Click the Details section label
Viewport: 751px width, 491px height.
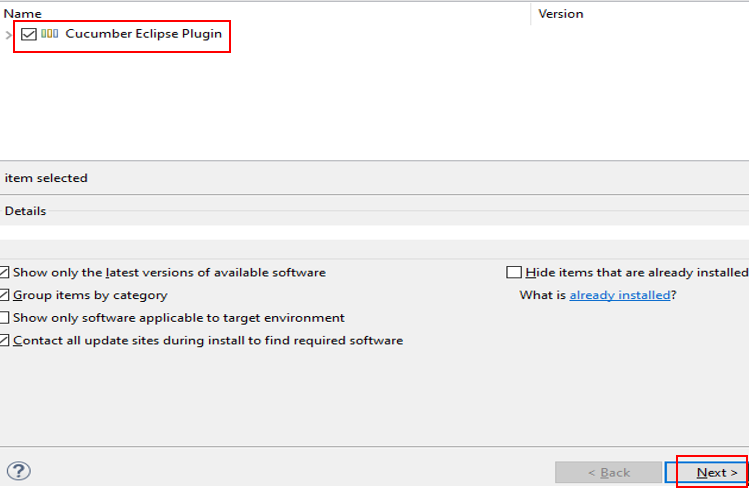(25, 211)
